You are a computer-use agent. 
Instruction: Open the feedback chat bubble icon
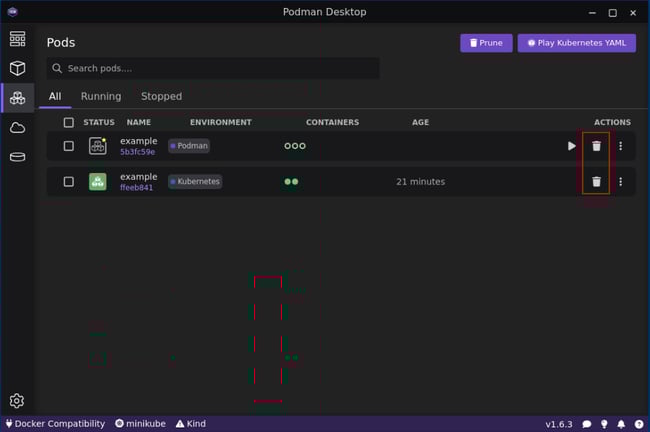click(587, 424)
